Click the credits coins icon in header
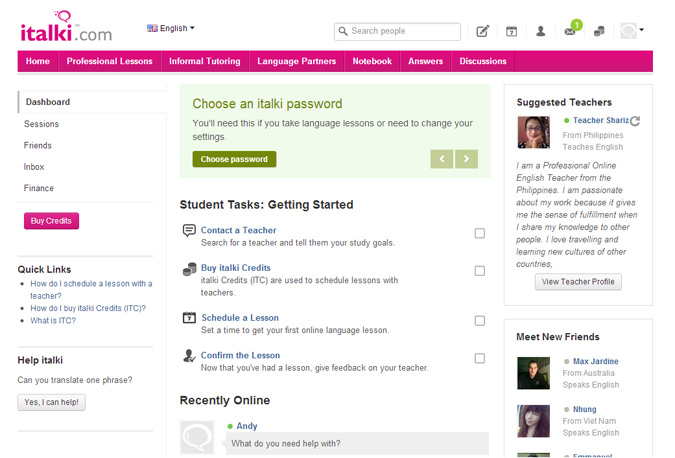Image resolution: width=675 pixels, height=458 pixels. pyautogui.click(x=599, y=31)
